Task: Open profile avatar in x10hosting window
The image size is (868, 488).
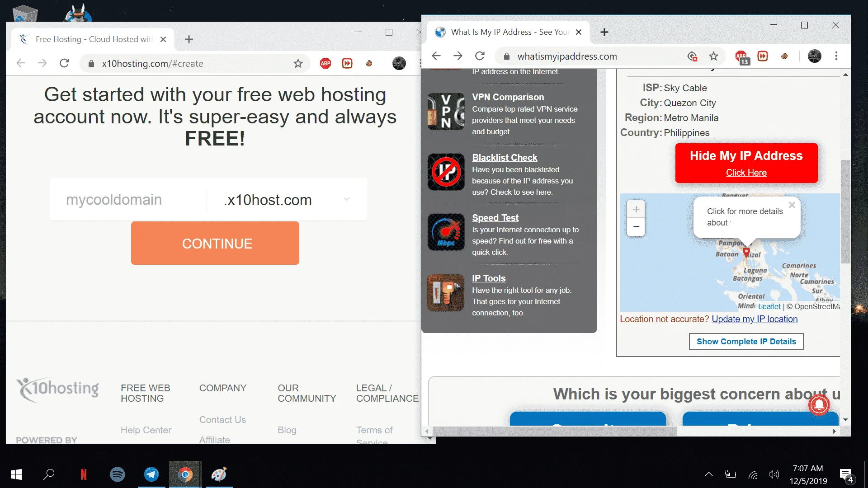Action: (399, 63)
